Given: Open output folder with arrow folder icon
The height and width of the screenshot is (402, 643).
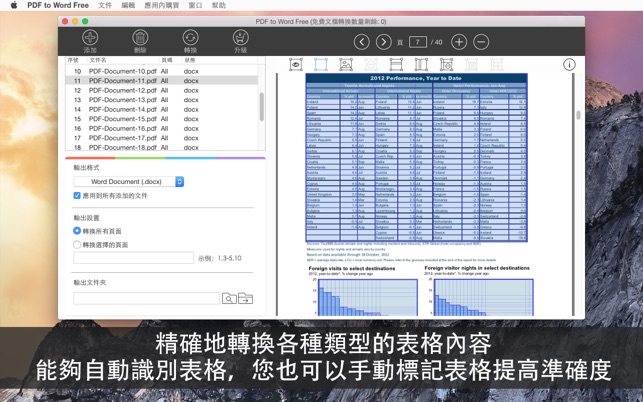Looking at the screenshot, I should (245, 299).
